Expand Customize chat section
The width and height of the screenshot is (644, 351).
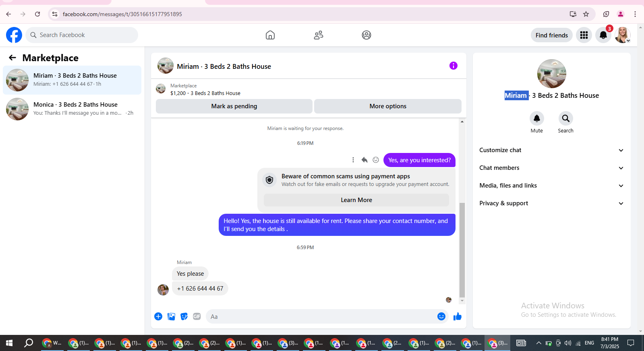pos(551,150)
